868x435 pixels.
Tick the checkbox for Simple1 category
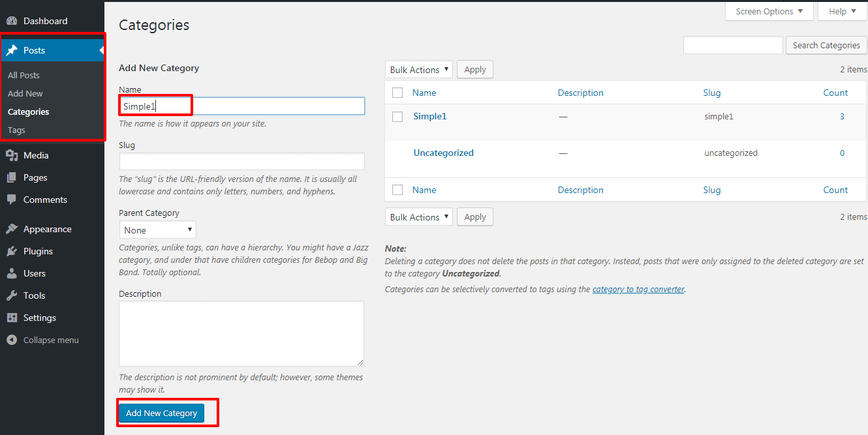pos(397,117)
